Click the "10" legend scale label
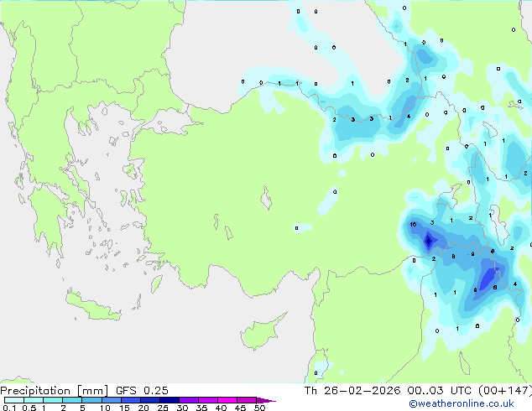This screenshot has width=532, height=411. (105, 408)
